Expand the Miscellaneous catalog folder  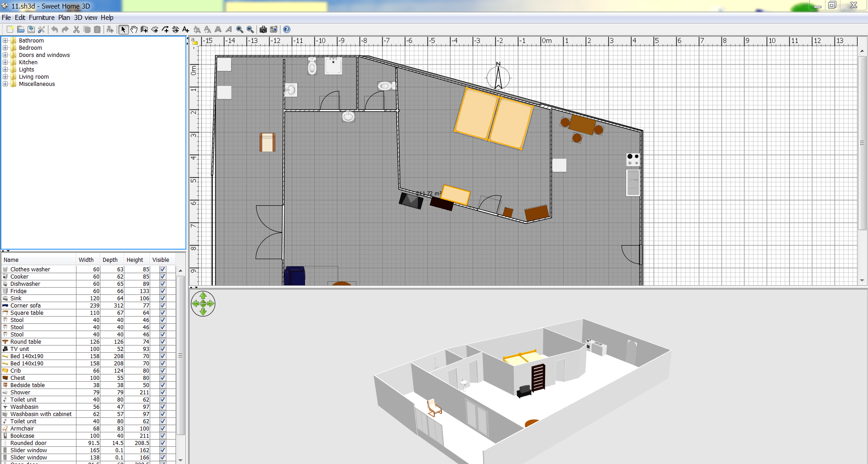pos(5,84)
